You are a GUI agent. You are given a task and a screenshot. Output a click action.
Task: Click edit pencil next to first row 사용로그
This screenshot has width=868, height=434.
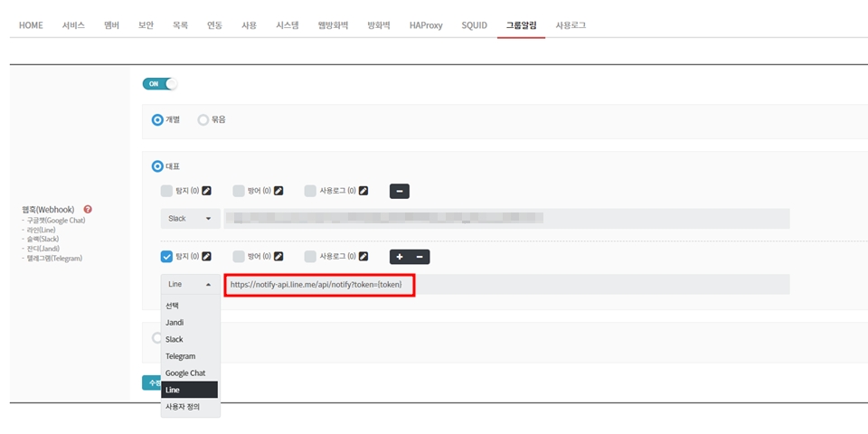click(x=363, y=191)
